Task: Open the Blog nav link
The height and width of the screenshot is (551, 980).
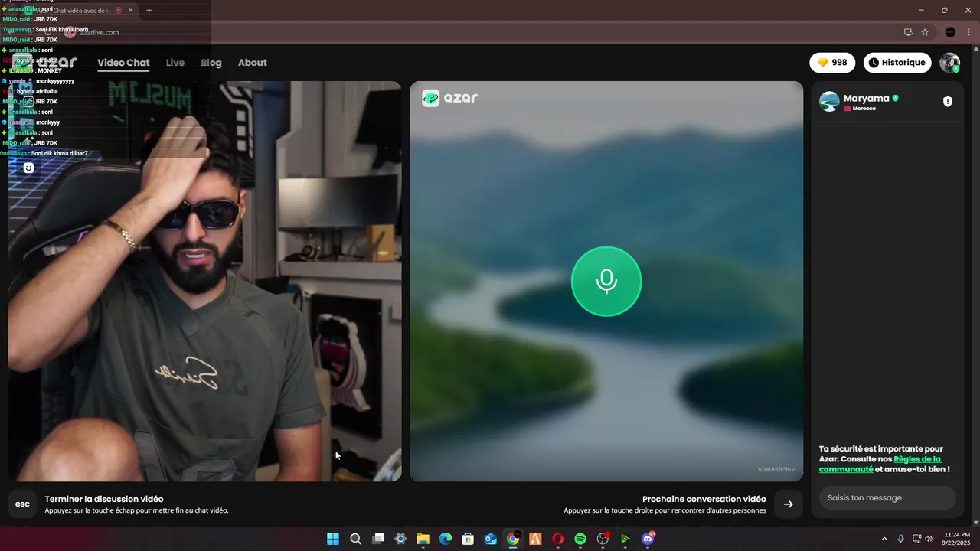Action: coord(211,63)
